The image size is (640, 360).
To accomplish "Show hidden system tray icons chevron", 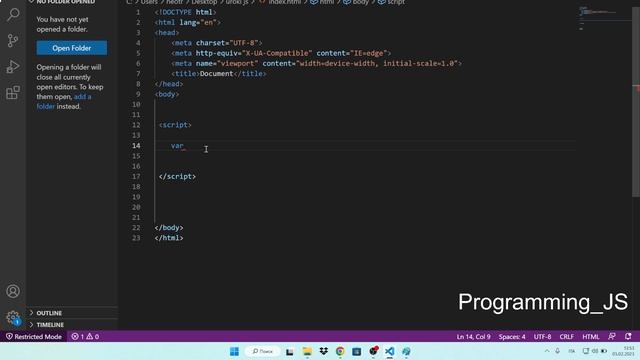I will pos(547,351).
